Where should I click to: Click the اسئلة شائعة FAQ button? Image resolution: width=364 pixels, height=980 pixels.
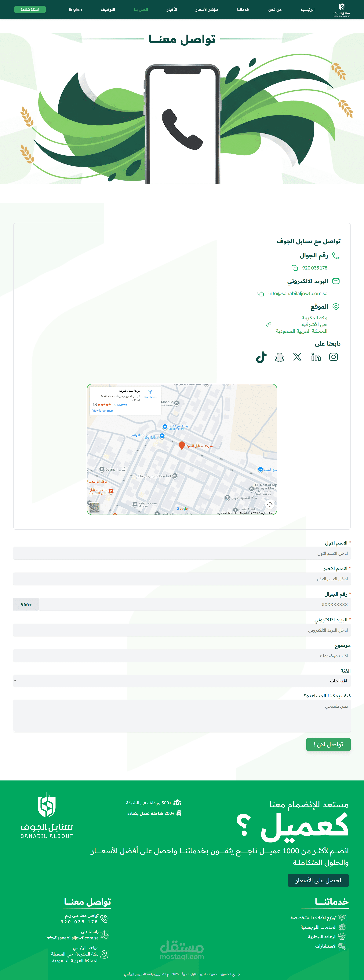coord(30,9)
